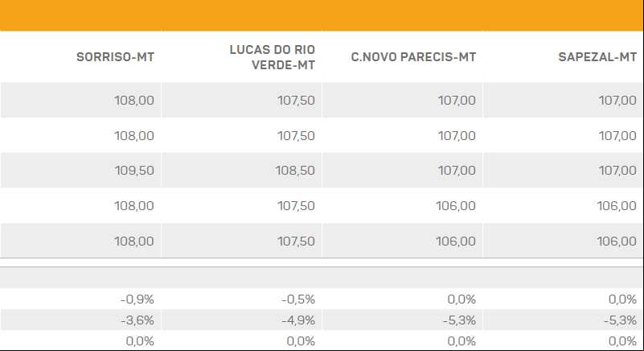Viewport: 644px width, 351px height.
Task: Click the LUCAS DO RIO VERDE-MT header
Action: 273,57
